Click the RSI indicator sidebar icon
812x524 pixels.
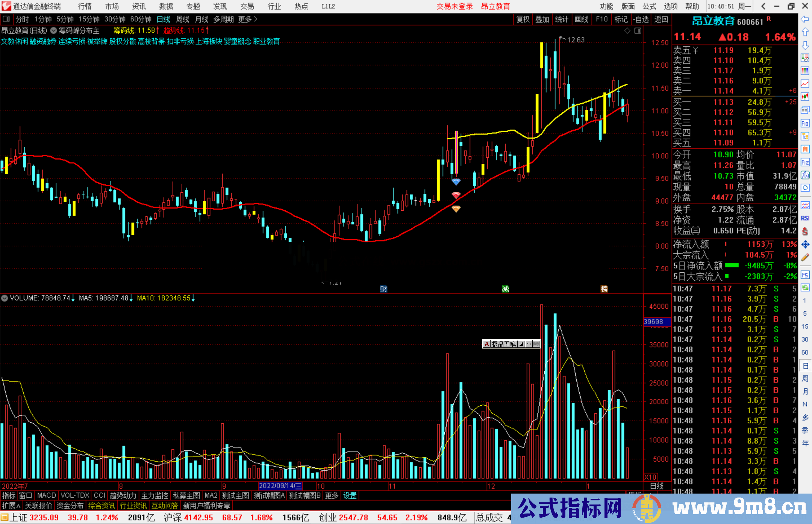tap(805, 218)
